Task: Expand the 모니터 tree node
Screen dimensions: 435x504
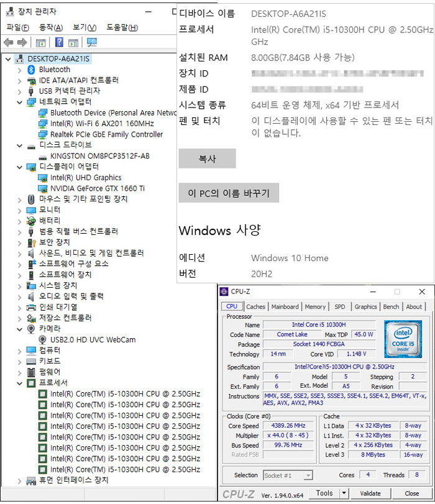Action: click(20, 211)
